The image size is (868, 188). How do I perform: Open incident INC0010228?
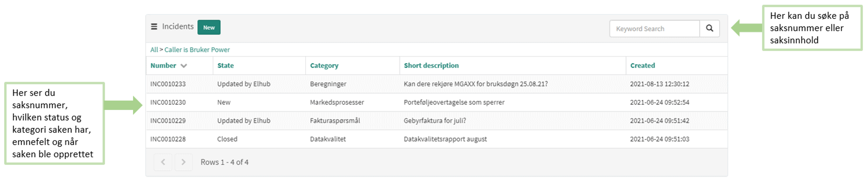tap(168, 139)
